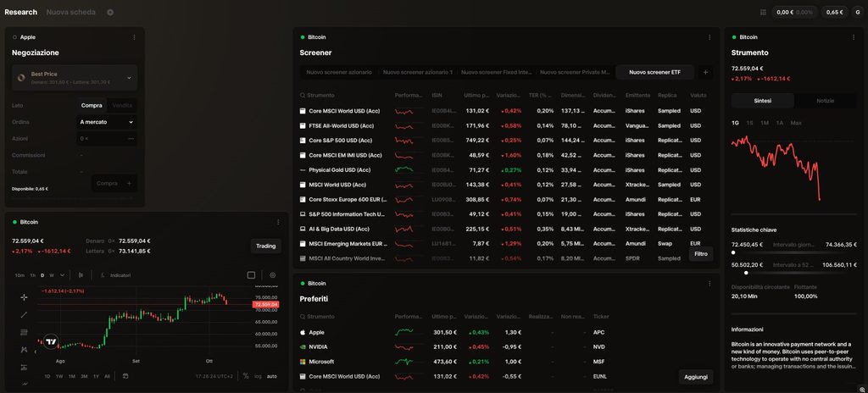Open the G account avatar
The image size is (868, 393).
point(858,12)
